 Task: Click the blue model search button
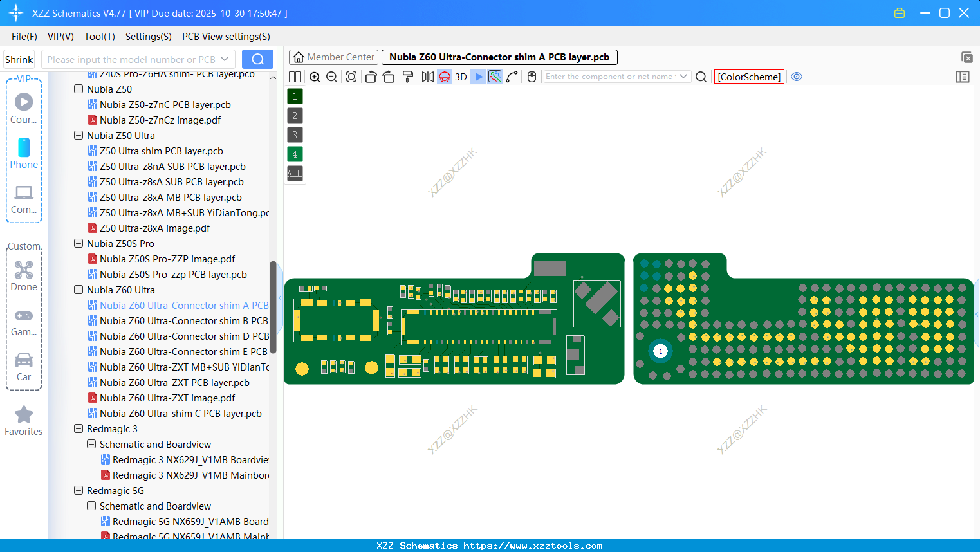pyautogui.click(x=257, y=59)
